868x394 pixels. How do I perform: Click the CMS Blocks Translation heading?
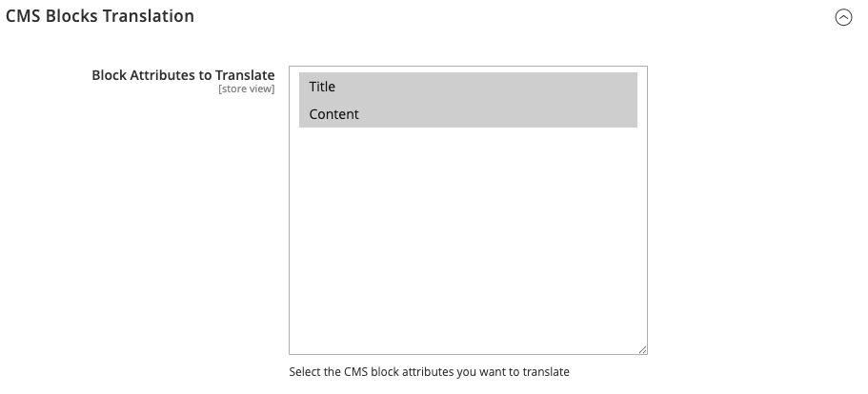tap(100, 16)
